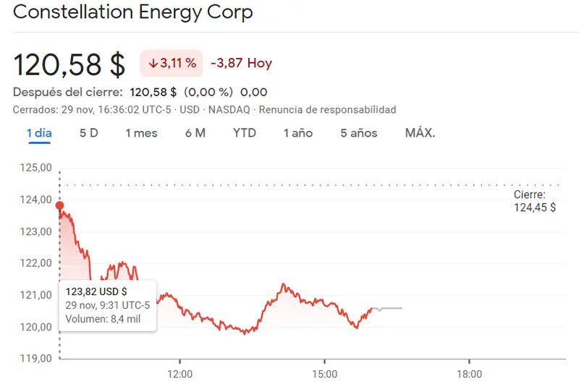
Task: Switch to the 1 año view
Action: [298, 133]
